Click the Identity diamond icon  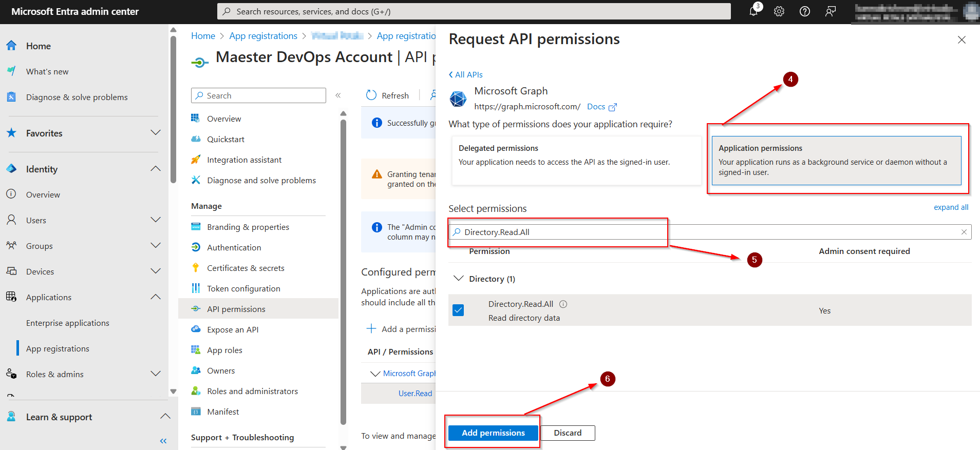11,169
